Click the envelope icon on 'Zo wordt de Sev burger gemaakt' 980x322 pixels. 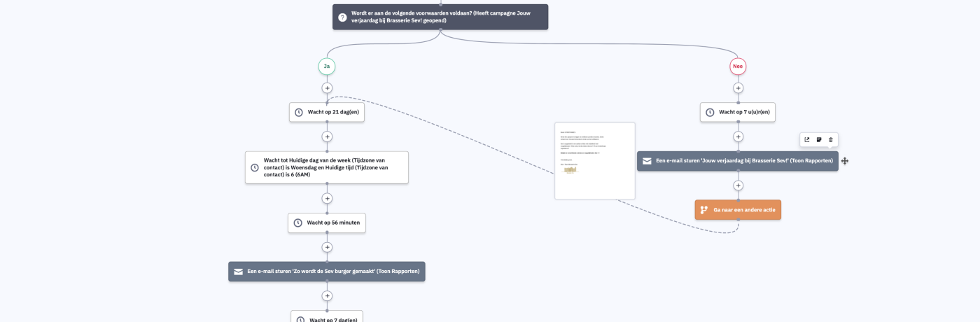click(238, 272)
